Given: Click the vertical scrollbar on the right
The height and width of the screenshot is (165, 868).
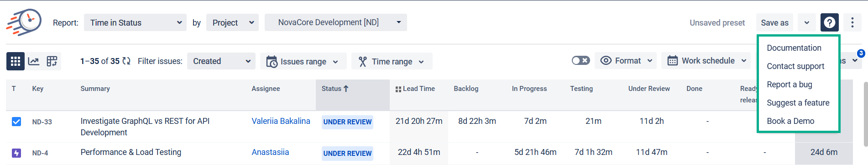Looking at the screenshot, I should pyautogui.click(x=865, y=114).
